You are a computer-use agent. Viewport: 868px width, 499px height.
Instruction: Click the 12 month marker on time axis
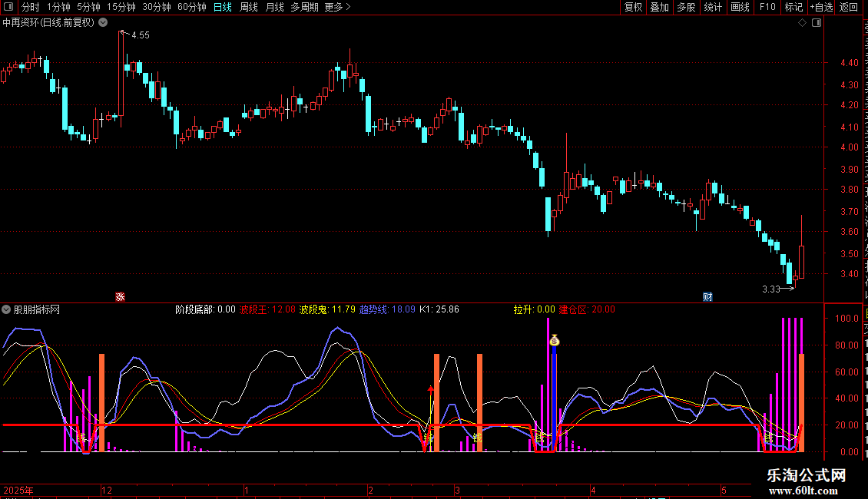point(107,491)
